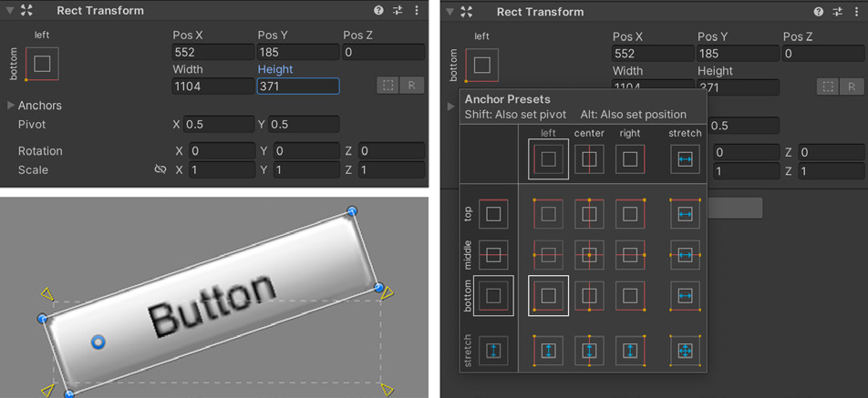Click the 'stretch' column header preset icon
This screenshot has width=868, height=398.
[x=685, y=159]
